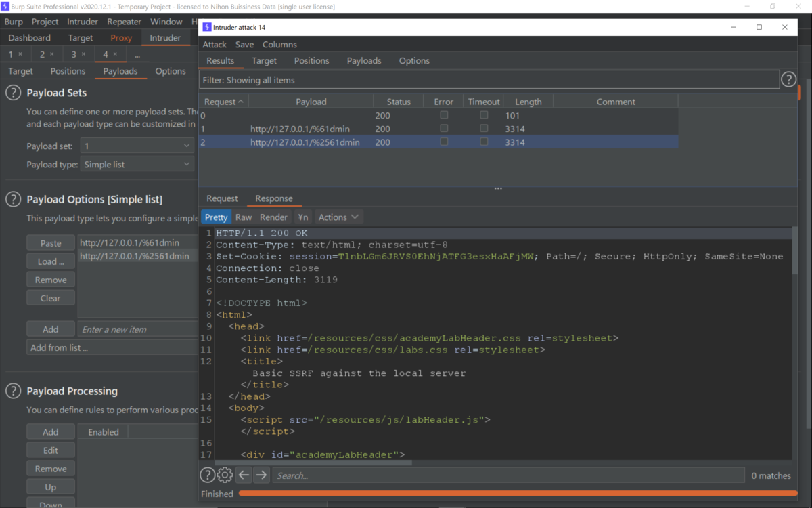This screenshot has height=508, width=812.
Task: Open help for Payload Processing section
Action: (14, 391)
